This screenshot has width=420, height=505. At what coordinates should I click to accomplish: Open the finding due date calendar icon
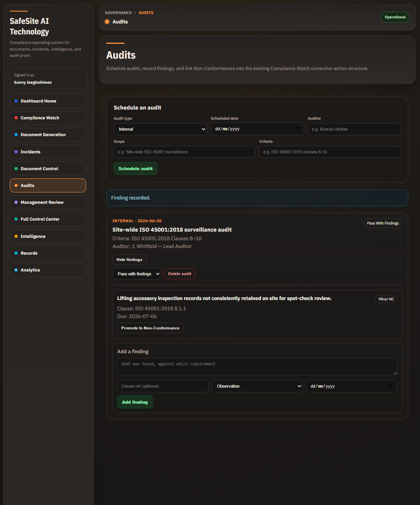tap(391, 386)
